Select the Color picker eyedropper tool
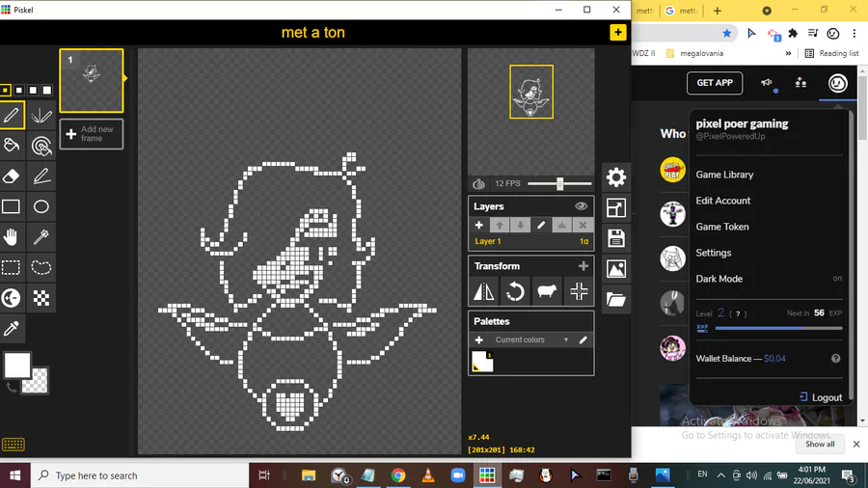 click(x=11, y=329)
